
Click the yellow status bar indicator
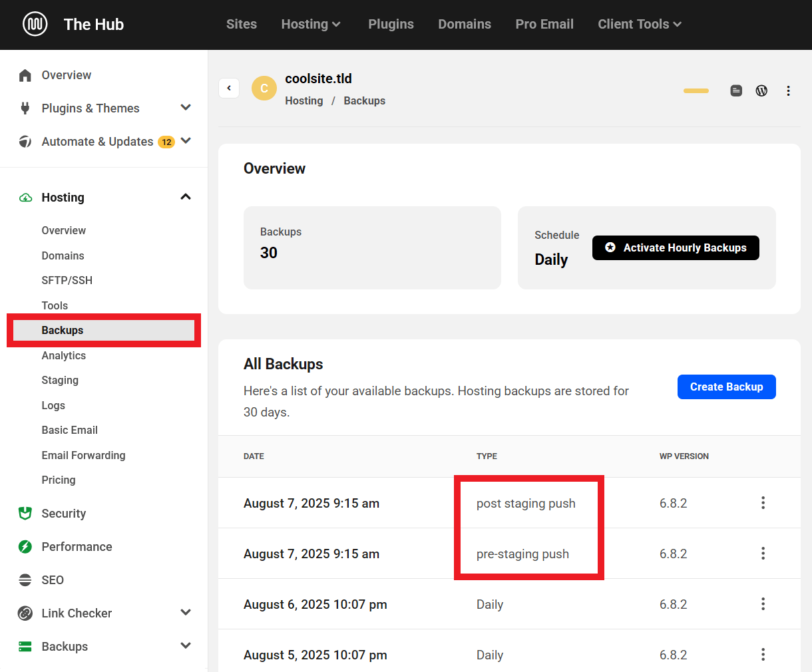click(x=696, y=90)
